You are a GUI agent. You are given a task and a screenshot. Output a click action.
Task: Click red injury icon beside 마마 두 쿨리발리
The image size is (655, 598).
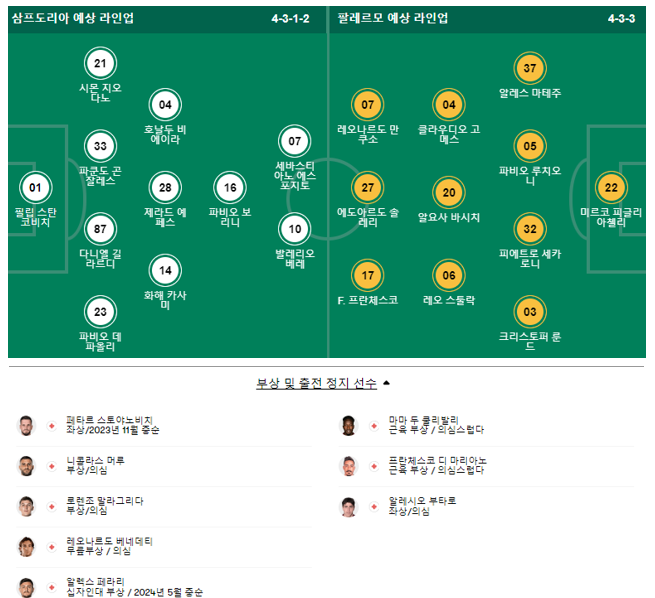pos(374,426)
